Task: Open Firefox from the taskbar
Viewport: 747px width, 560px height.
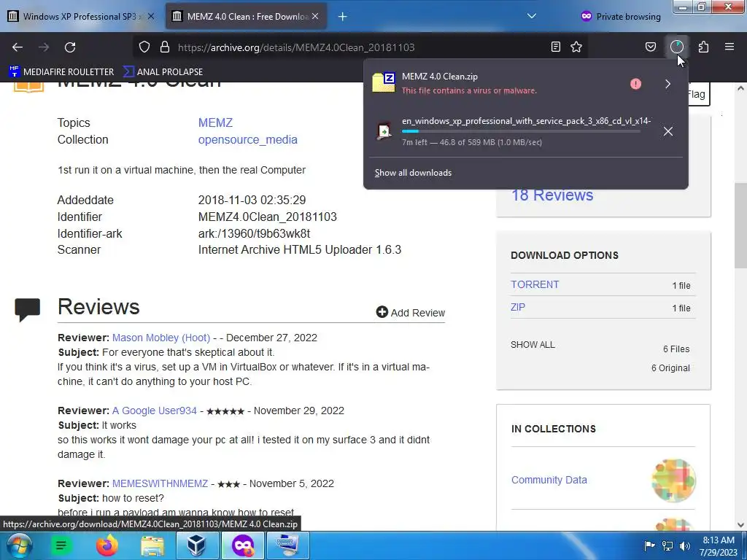Action: pyautogui.click(x=107, y=545)
